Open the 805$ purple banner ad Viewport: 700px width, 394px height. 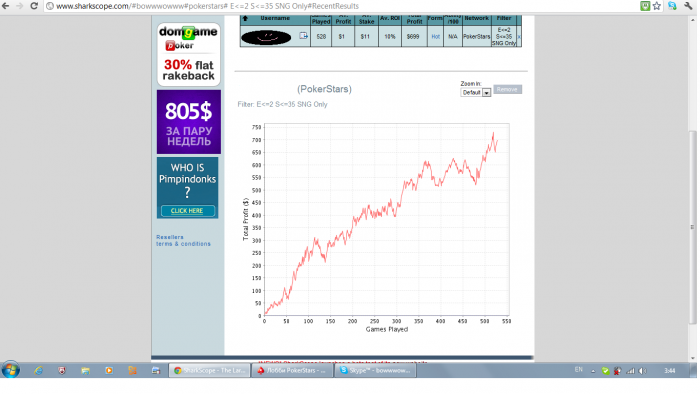tap(188, 122)
